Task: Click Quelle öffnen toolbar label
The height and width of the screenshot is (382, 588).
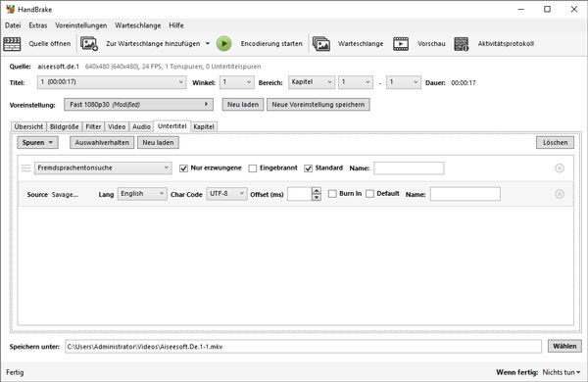Action: 50,44
